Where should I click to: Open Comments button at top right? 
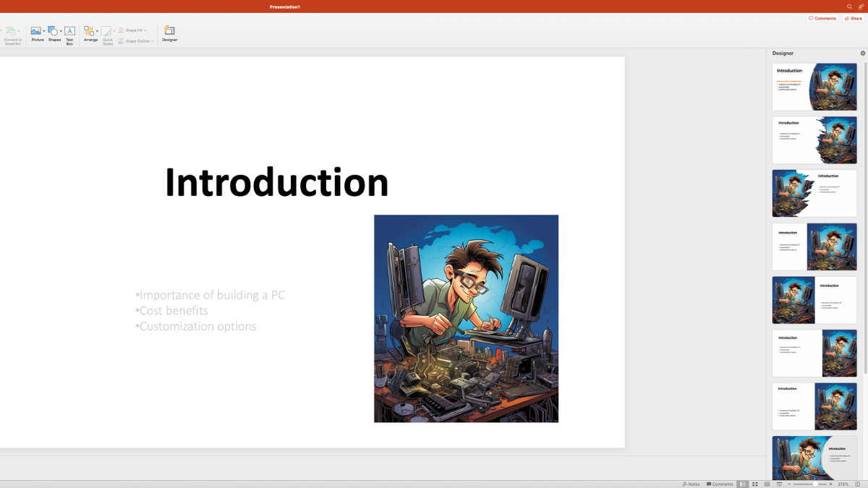point(822,18)
